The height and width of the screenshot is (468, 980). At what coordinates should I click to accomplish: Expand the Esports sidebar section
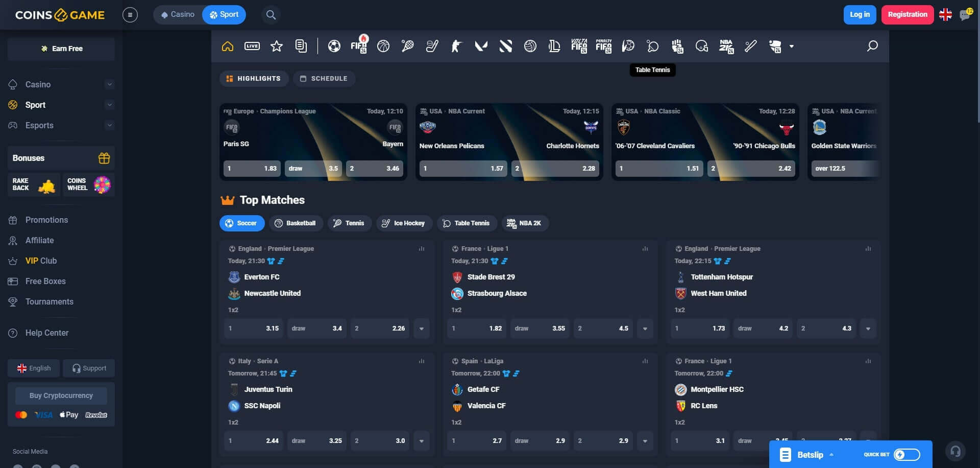[x=109, y=125]
